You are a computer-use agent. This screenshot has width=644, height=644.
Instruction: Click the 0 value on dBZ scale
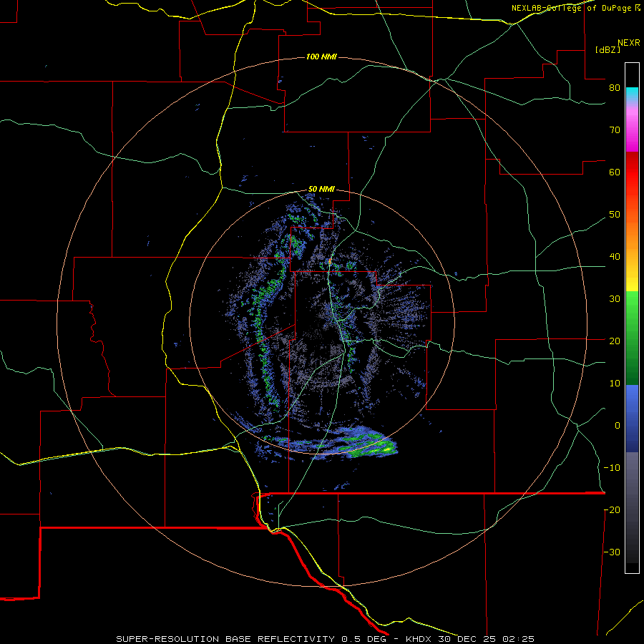[x=618, y=426]
